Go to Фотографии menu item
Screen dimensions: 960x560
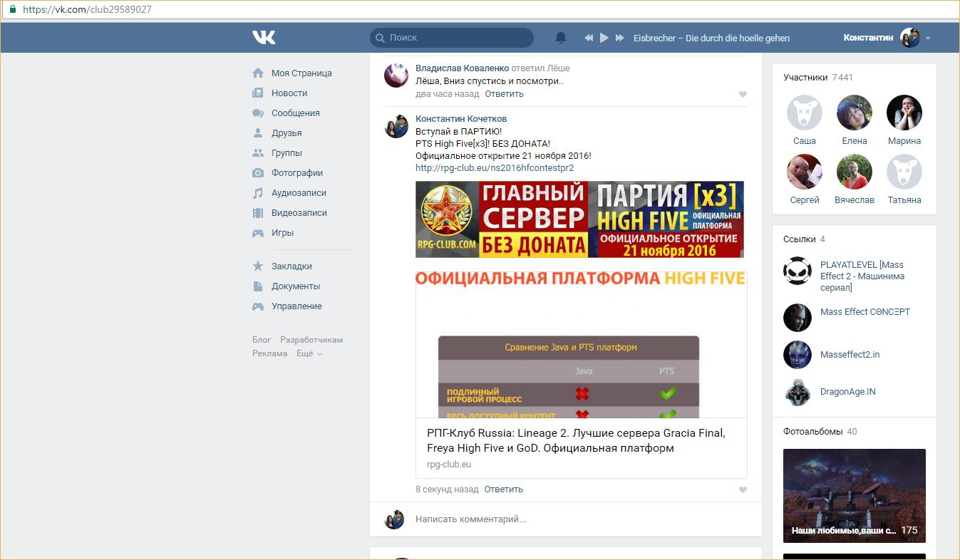point(297,172)
